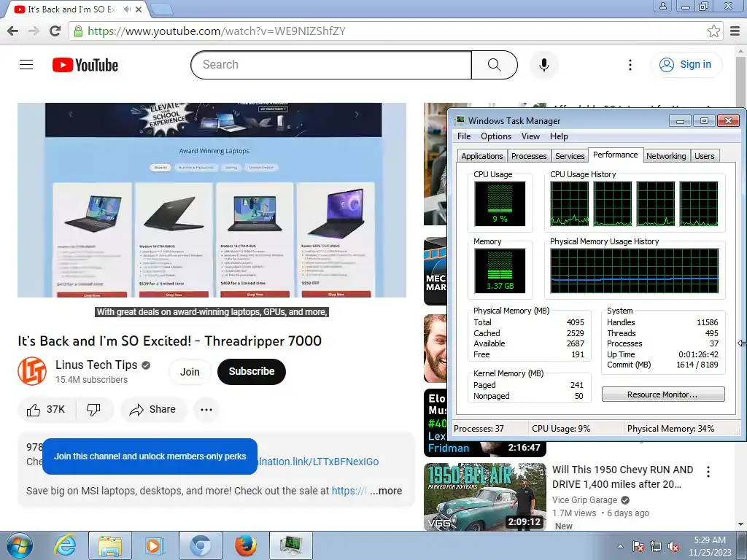Share the Threadripper video
The width and height of the screenshot is (747, 560).
pyautogui.click(x=153, y=410)
